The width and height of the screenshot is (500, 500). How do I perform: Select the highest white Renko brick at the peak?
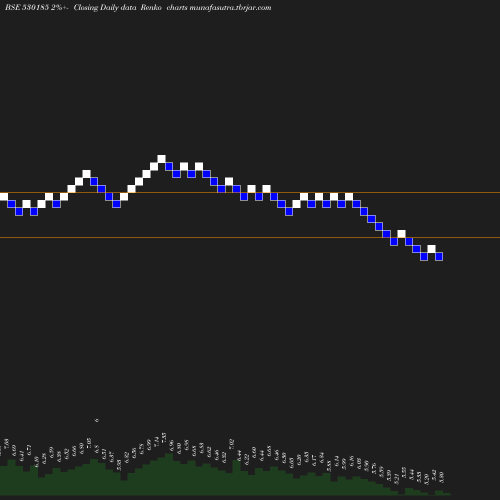(x=161, y=159)
